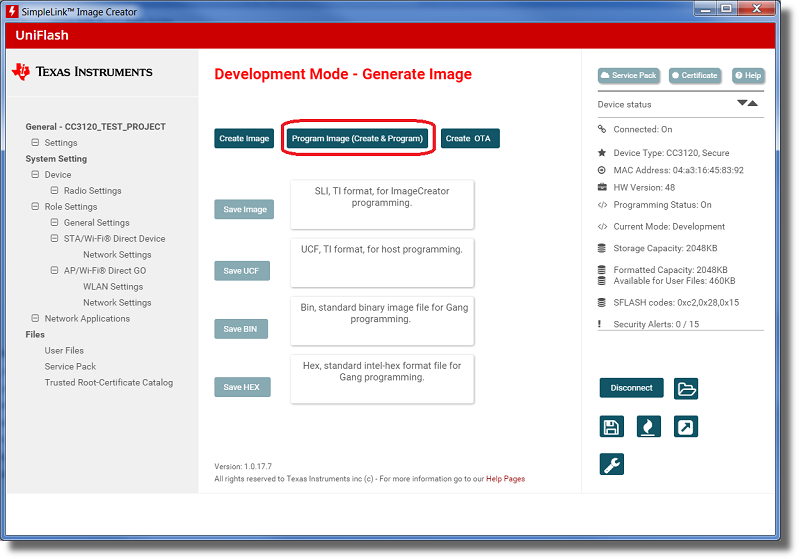
Task: Open User Files under Files
Action: pos(64,351)
